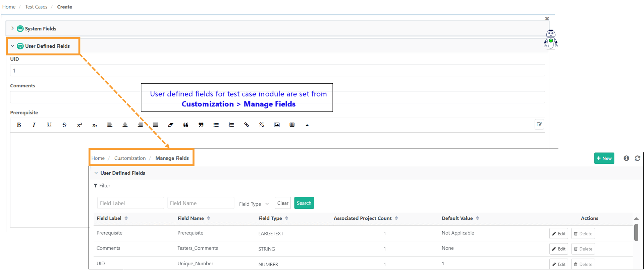Open the Field Type dropdown filter
The height and width of the screenshot is (270, 644).
pyautogui.click(x=254, y=204)
